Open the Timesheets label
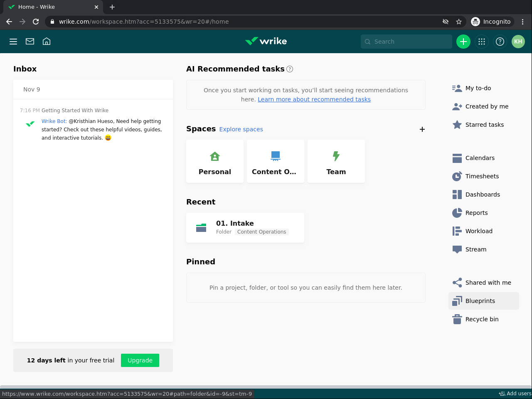This screenshot has height=399, width=532. pyautogui.click(x=482, y=176)
